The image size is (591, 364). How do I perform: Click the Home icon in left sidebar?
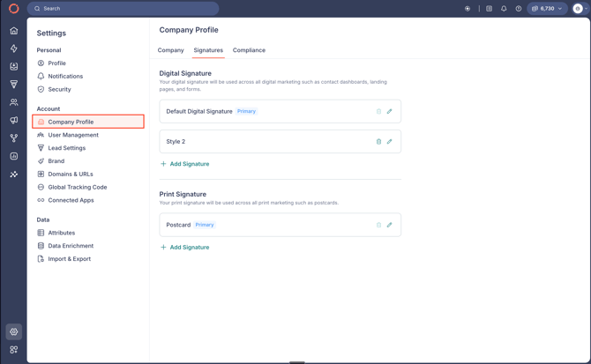click(x=13, y=31)
